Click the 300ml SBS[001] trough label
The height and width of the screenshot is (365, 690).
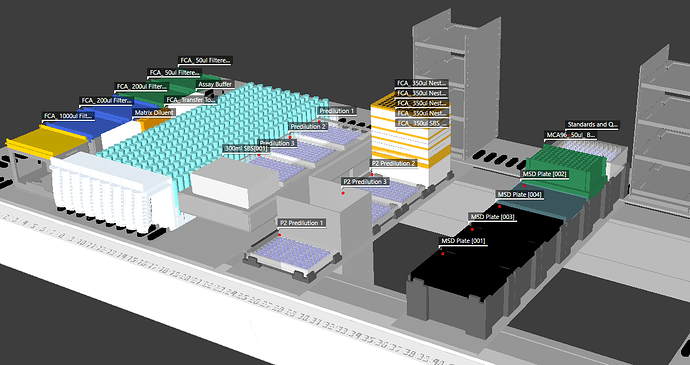246,148
